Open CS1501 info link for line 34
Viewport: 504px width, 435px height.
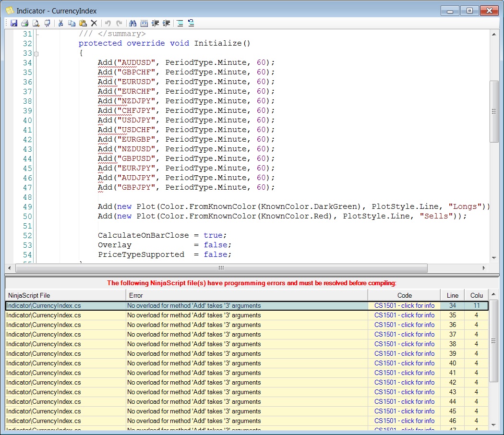point(404,306)
